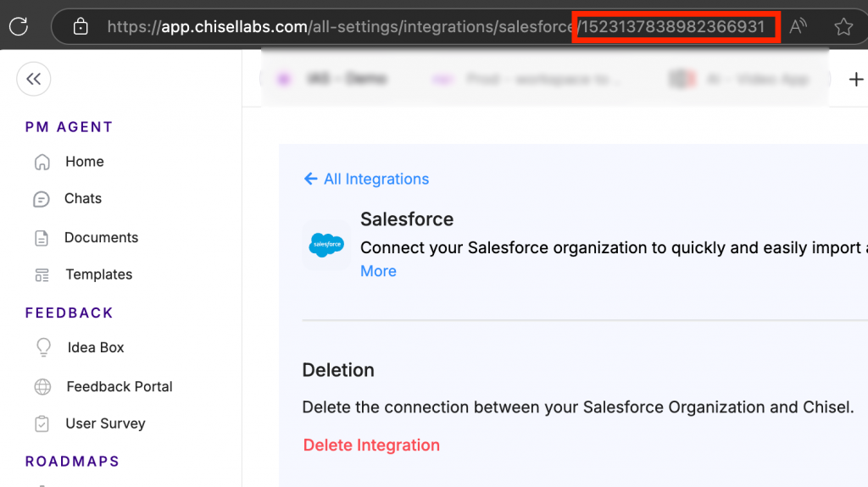Screen dimensions: 868x487
Task: Click the Salesforce cloud logo
Action: tap(326, 245)
